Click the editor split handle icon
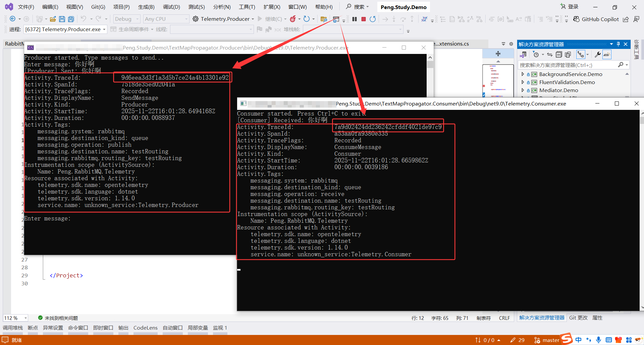The width and height of the screenshot is (644, 345). click(498, 54)
